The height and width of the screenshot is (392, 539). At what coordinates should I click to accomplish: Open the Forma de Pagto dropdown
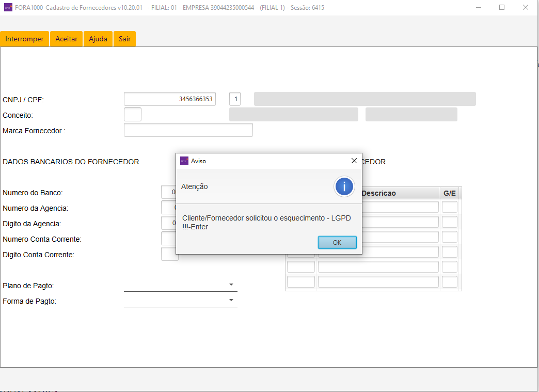click(x=181, y=301)
